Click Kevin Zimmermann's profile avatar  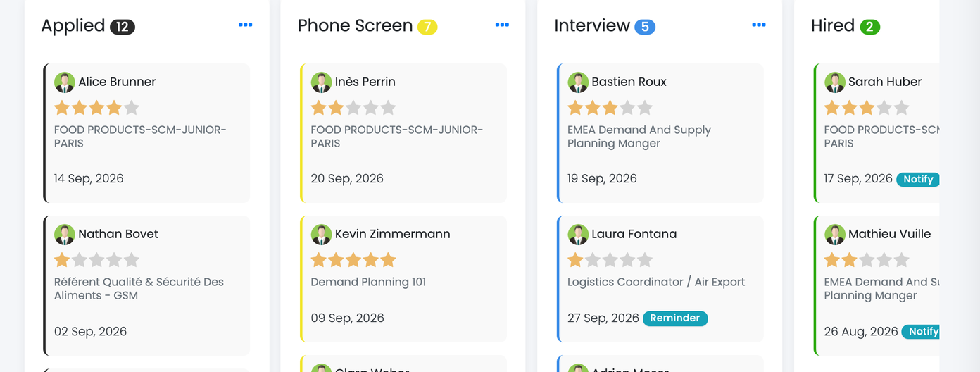click(321, 234)
